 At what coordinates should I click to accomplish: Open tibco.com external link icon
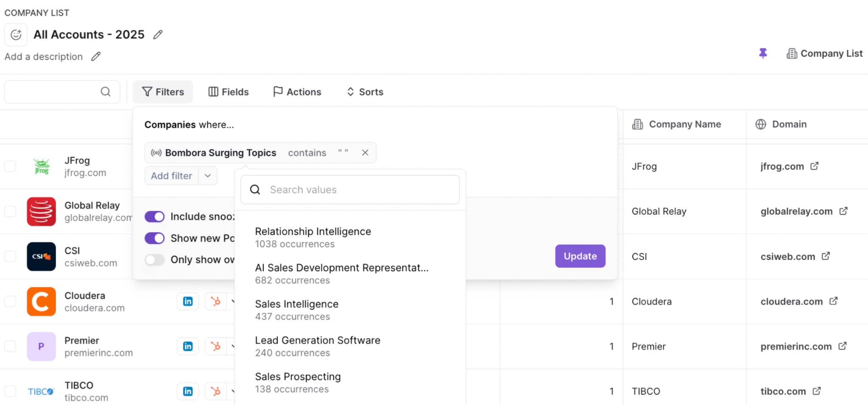coord(817,391)
